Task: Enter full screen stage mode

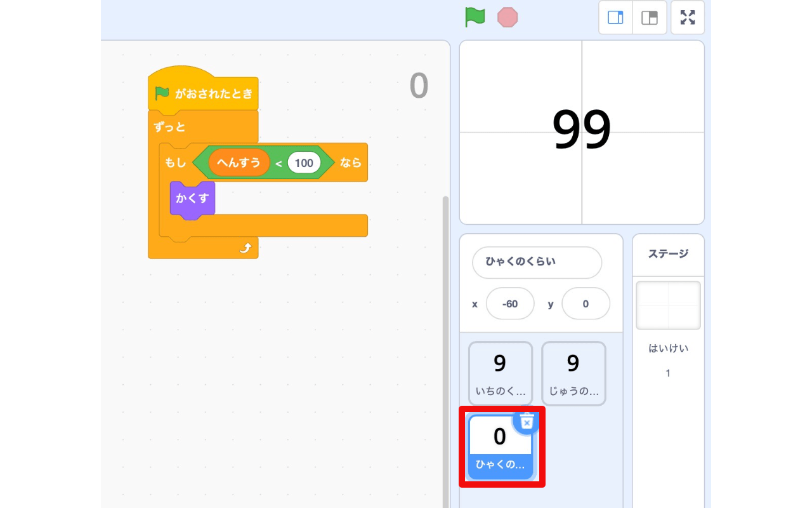Action: click(x=688, y=17)
